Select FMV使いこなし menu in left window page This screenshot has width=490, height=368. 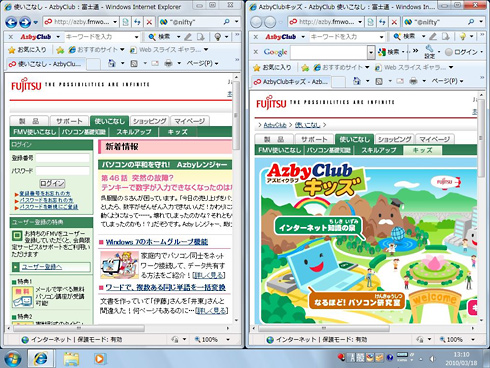click(x=35, y=132)
